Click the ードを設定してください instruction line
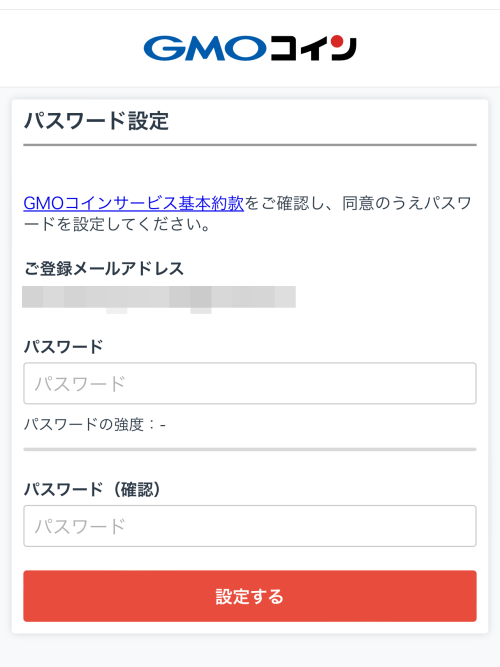Screen dimensions: 500x667 [117, 224]
